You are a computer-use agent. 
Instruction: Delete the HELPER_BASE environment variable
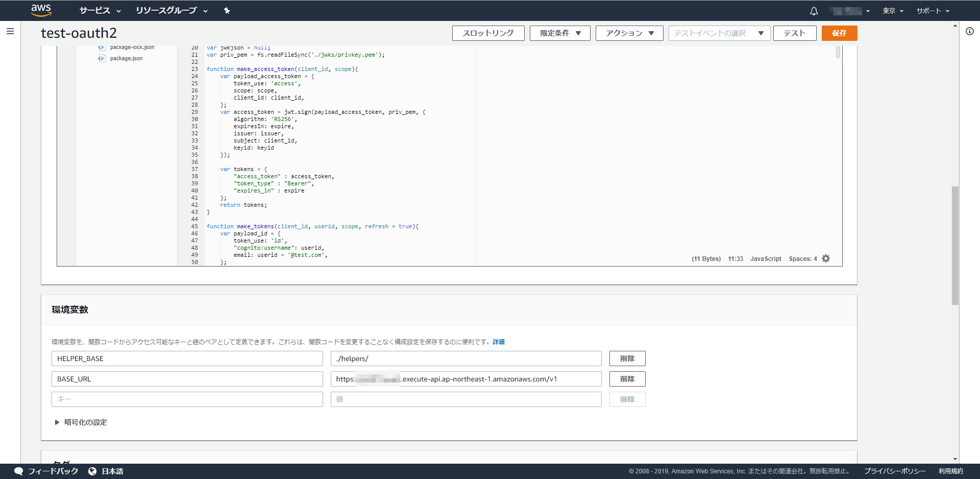click(627, 358)
